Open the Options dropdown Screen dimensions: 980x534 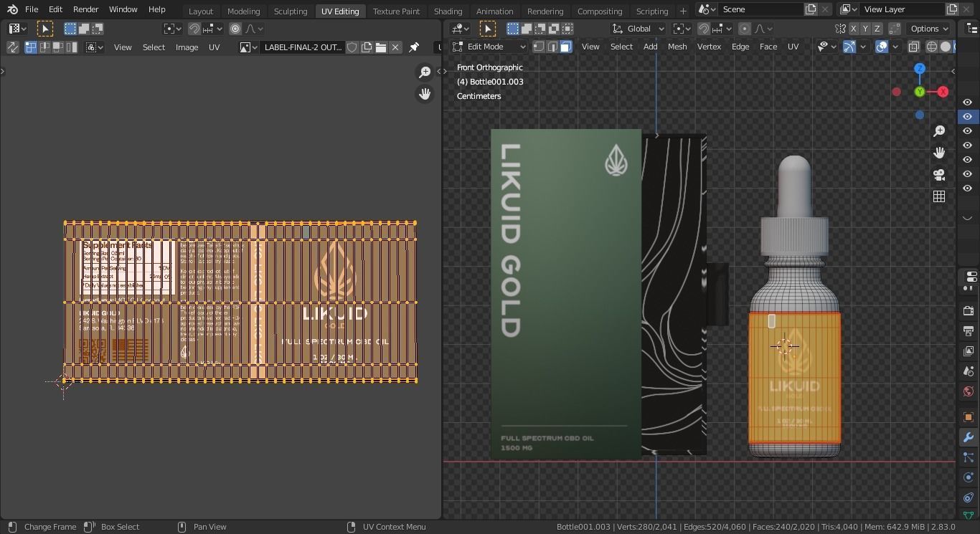(930, 29)
